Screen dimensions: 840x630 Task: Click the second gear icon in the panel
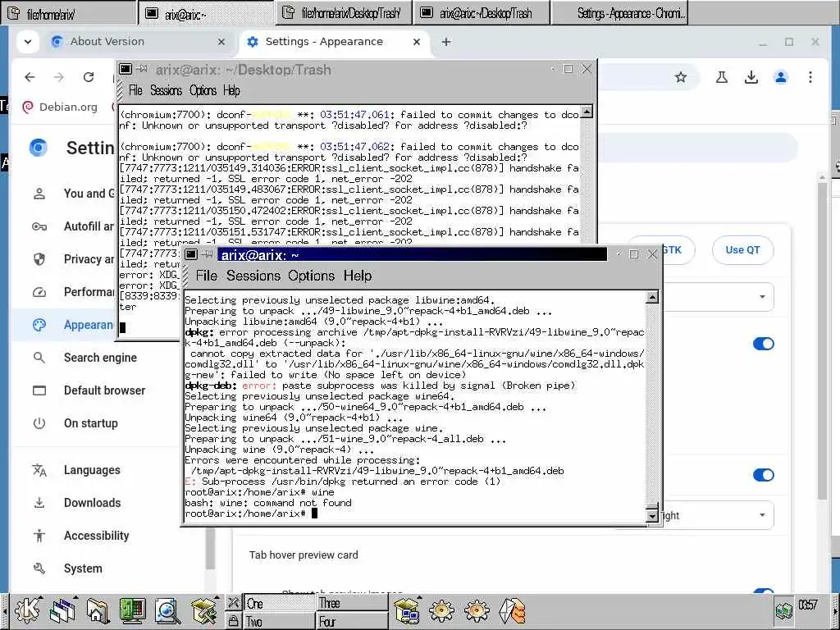tap(477, 610)
